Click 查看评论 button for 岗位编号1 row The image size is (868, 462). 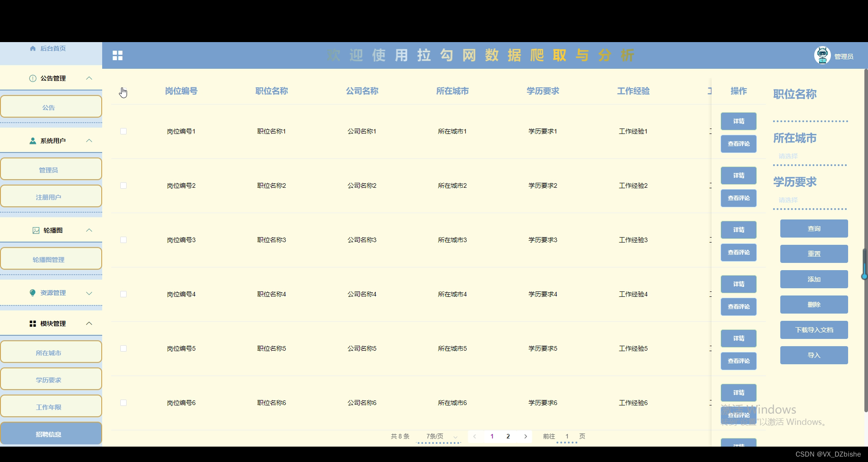738,144
